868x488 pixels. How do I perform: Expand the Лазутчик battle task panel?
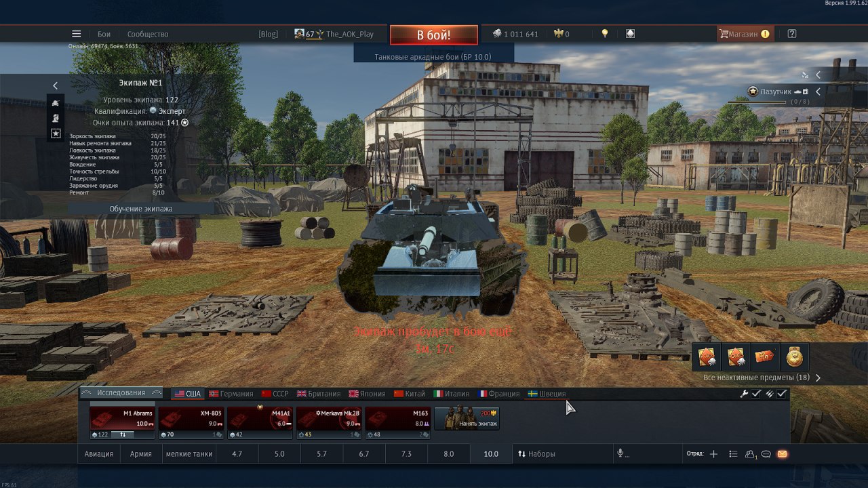pyautogui.click(x=818, y=91)
